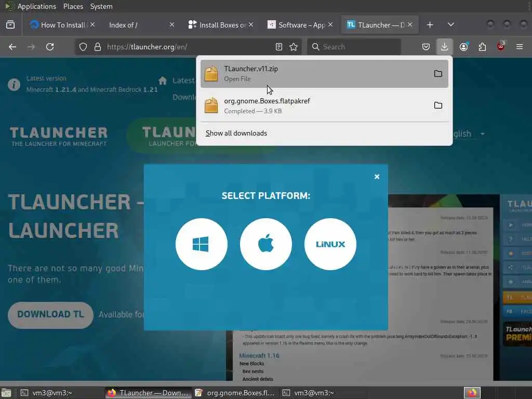This screenshot has height=399, width=532.
Task: Switch to How To Install tab
Action: click(x=59, y=25)
